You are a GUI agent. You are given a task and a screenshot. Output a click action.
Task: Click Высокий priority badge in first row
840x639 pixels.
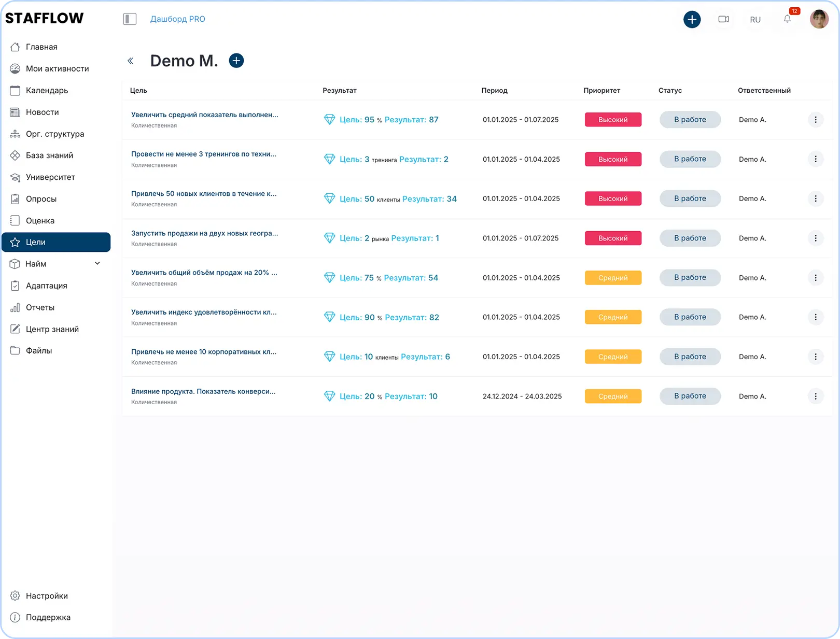pos(613,120)
